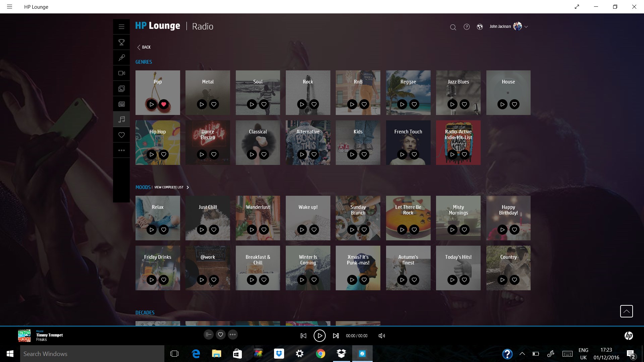Screen dimensions: 644x362
Task: Open the player queue list icon
Action: pos(208,335)
